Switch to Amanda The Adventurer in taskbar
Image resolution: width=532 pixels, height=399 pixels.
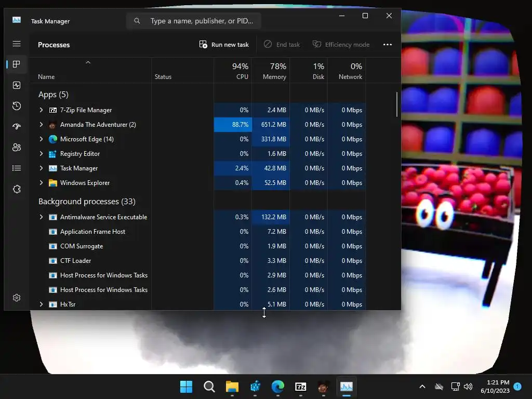pos(324,387)
